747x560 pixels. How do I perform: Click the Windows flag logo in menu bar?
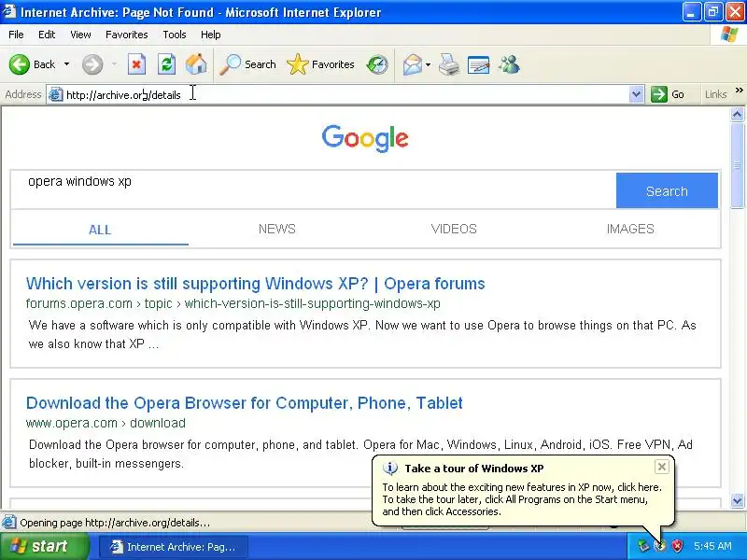point(729,35)
